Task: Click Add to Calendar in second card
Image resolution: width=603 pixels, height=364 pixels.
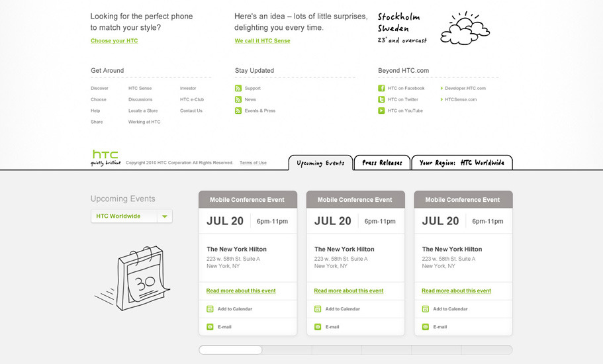Action: click(343, 309)
